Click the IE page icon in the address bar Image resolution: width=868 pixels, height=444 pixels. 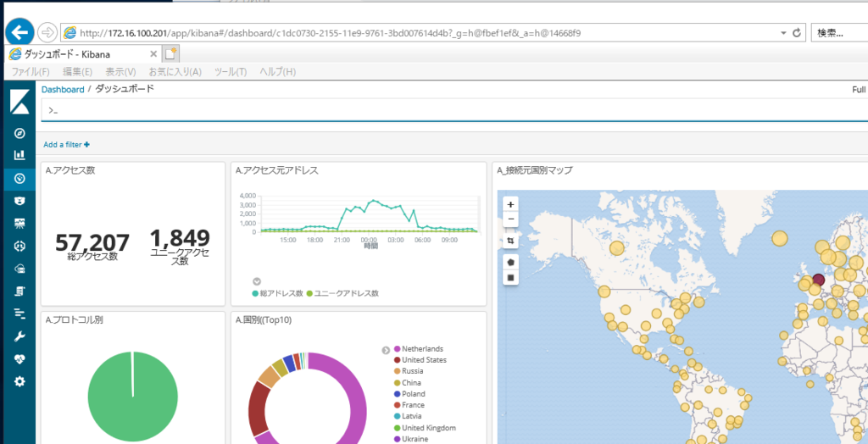pyautogui.click(x=70, y=33)
